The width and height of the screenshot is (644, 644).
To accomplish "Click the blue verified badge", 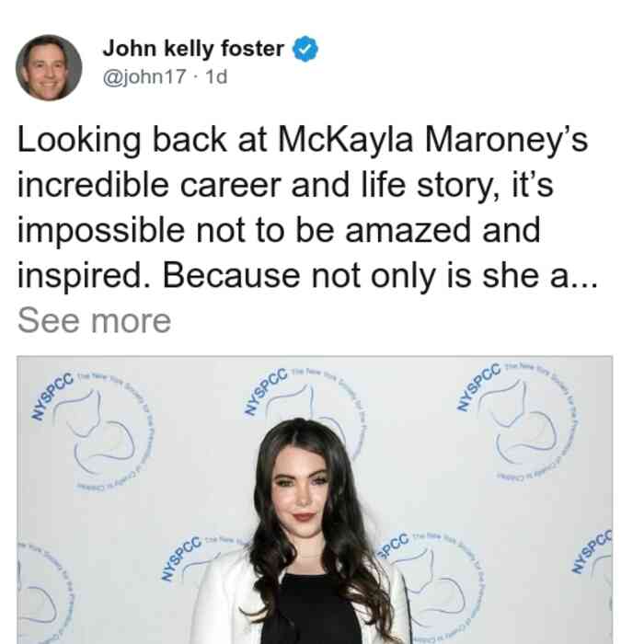I will tap(305, 49).
